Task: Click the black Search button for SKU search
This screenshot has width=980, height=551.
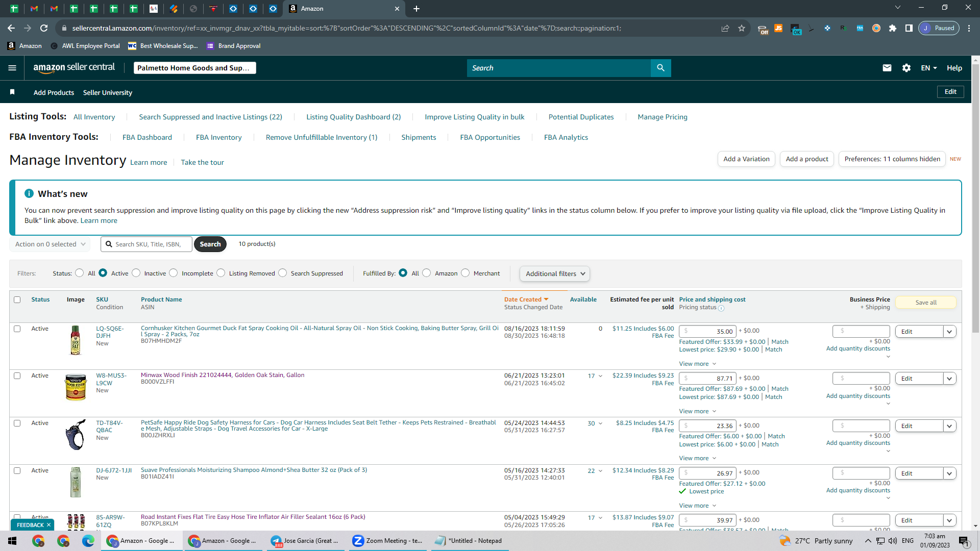Action: [x=210, y=244]
